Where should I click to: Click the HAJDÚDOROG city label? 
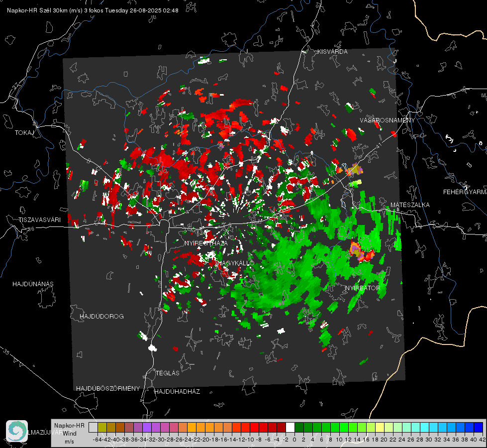point(101,316)
